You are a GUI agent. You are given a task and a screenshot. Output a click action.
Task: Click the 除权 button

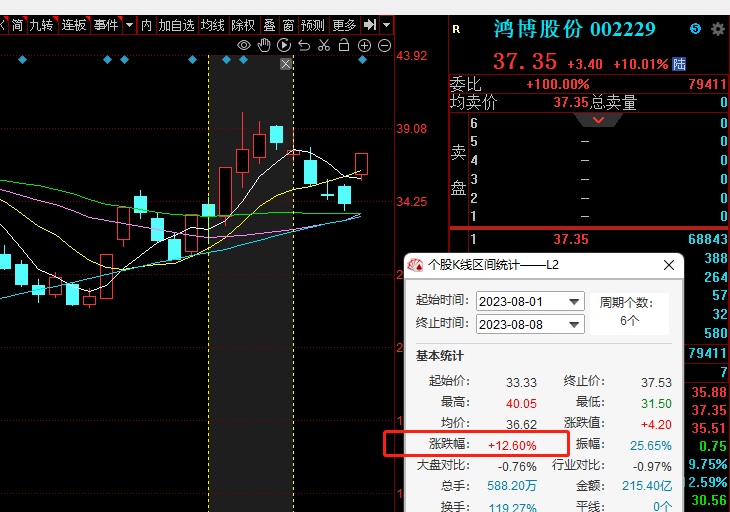click(x=242, y=25)
